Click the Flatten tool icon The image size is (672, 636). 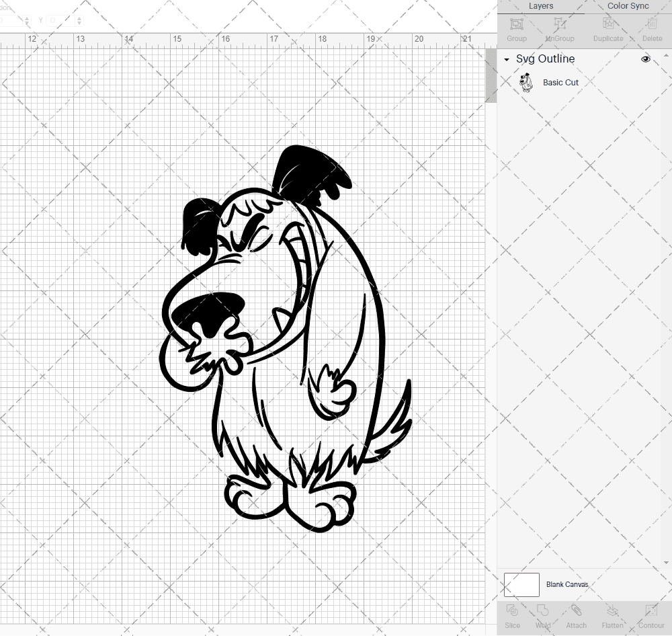pyautogui.click(x=612, y=610)
